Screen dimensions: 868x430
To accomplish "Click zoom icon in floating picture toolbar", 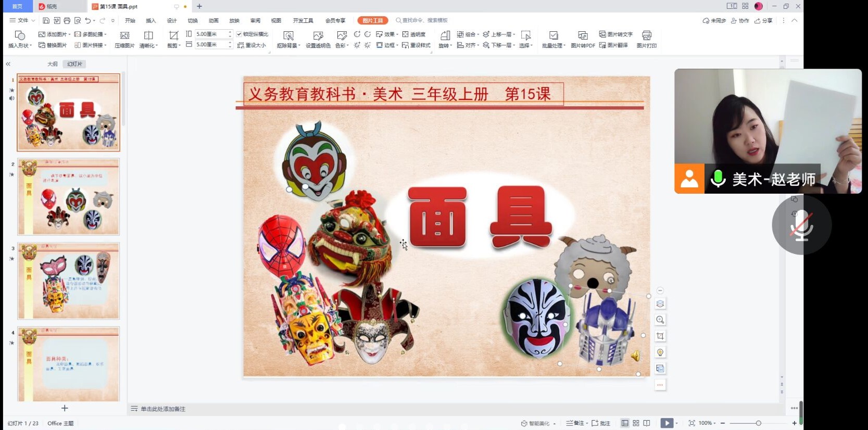I will 660,320.
